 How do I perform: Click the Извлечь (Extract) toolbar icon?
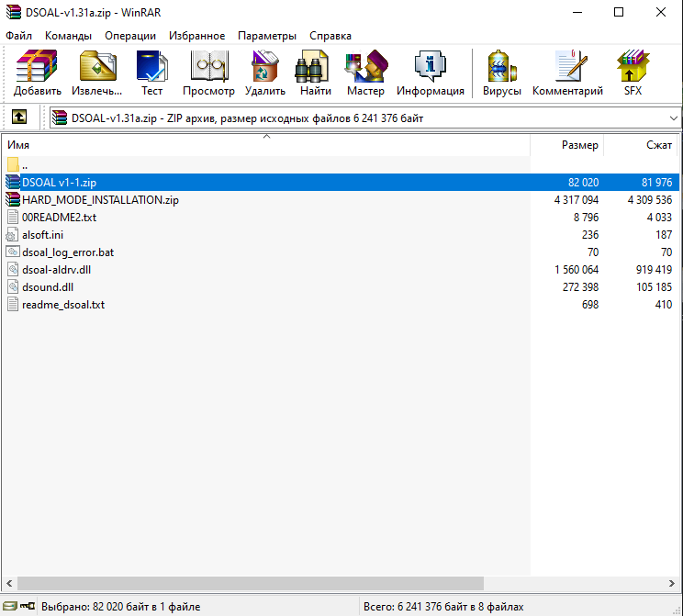[97, 73]
